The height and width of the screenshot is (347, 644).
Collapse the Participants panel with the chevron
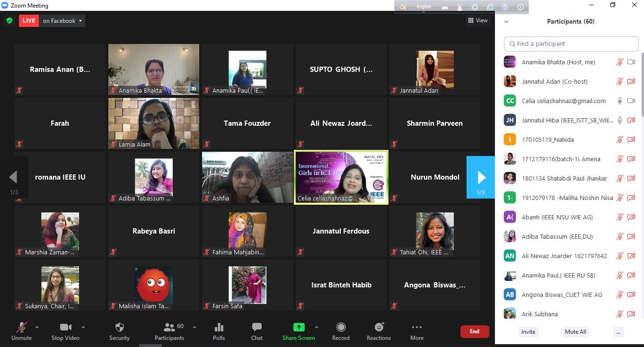pyautogui.click(x=506, y=22)
